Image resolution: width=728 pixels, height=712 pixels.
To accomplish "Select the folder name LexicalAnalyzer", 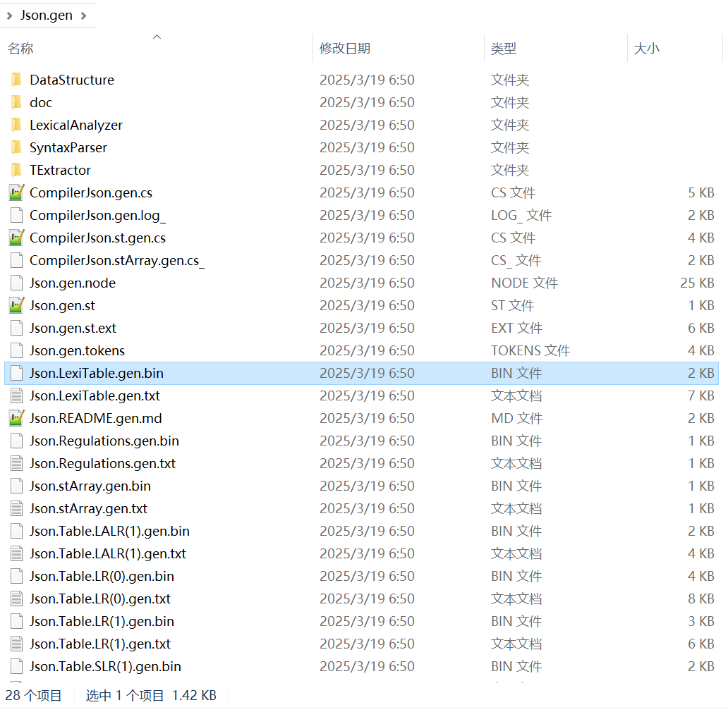I will coord(76,125).
